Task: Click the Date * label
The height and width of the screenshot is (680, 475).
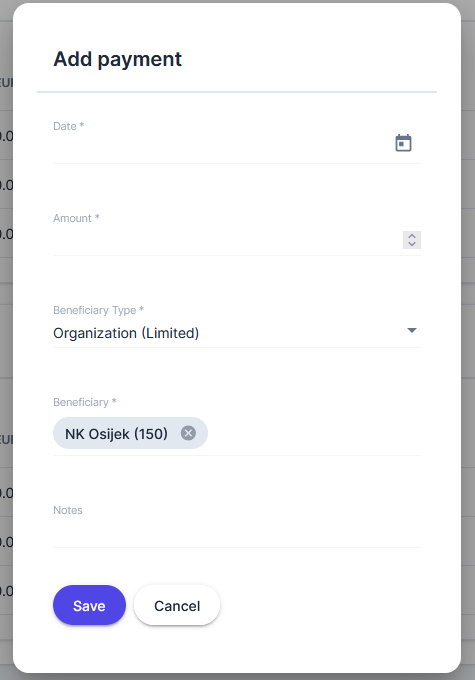Action: (x=69, y=126)
